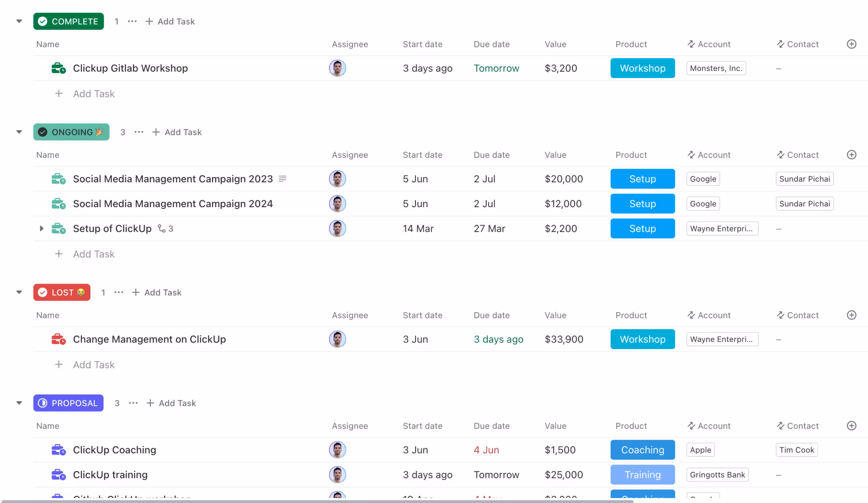Open the ellipsis menu beside ONGOING group
Viewport: 868px width, 503px height.
point(139,132)
